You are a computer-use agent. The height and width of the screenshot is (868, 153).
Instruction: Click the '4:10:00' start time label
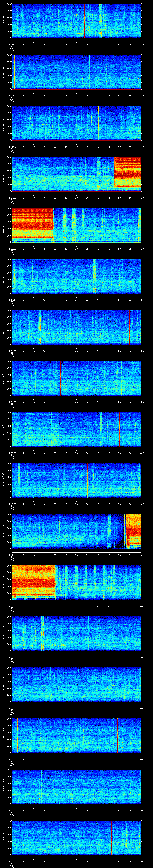coord(12,504)
